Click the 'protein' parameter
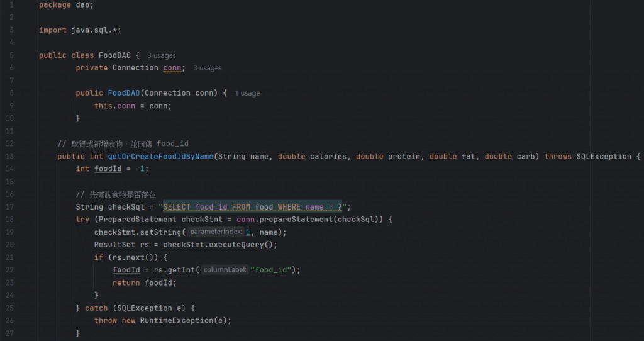 (x=404, y=157)
